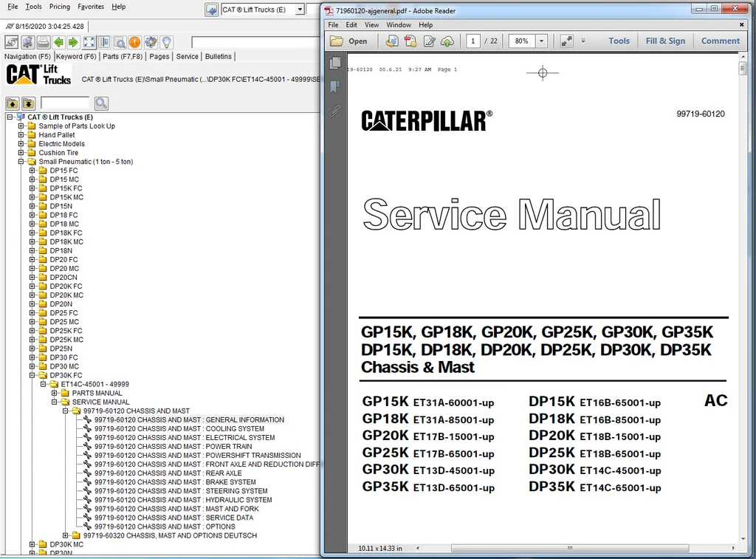Click the create PDF icon in Adobe Reader

(x=410, y=41)
